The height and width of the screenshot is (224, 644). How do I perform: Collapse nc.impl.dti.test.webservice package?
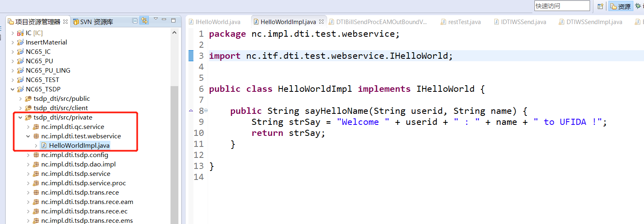28,136
